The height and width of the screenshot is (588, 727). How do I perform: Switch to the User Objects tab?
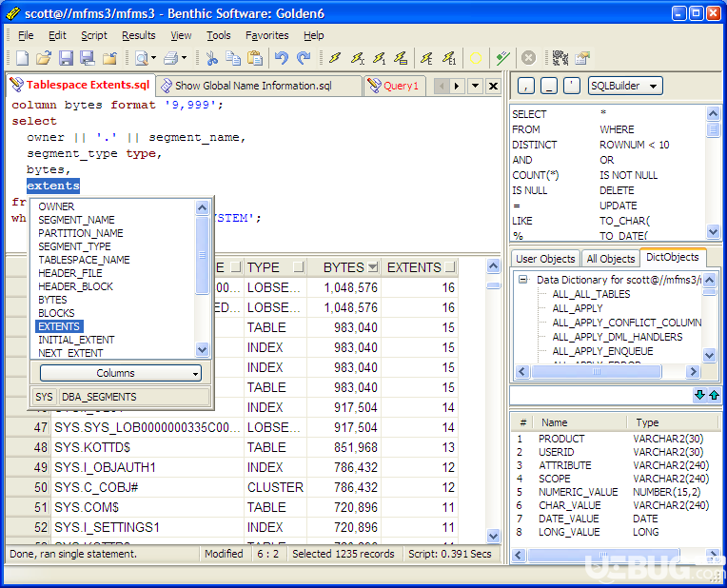click(545, 259)
